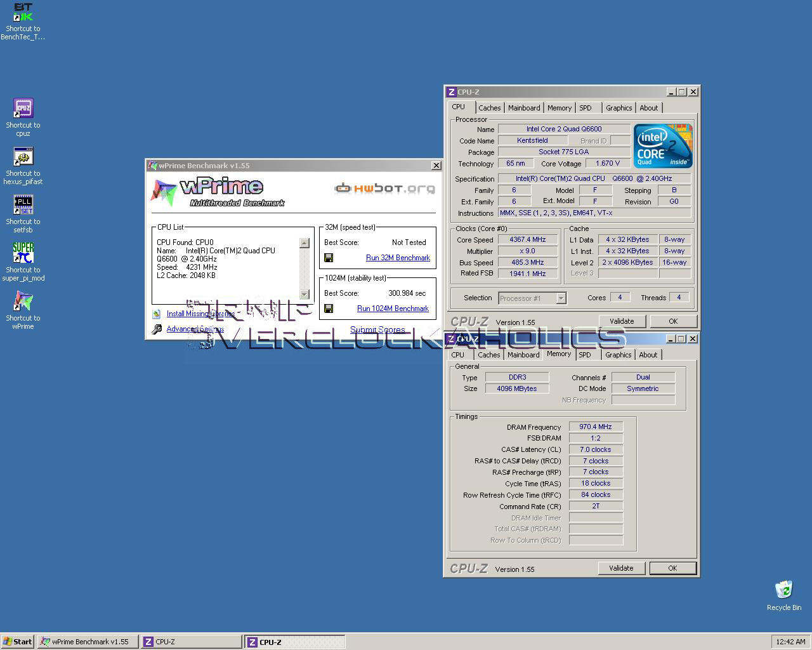Click the save icon beside Run 1024M Benchmark

point(329,308)
